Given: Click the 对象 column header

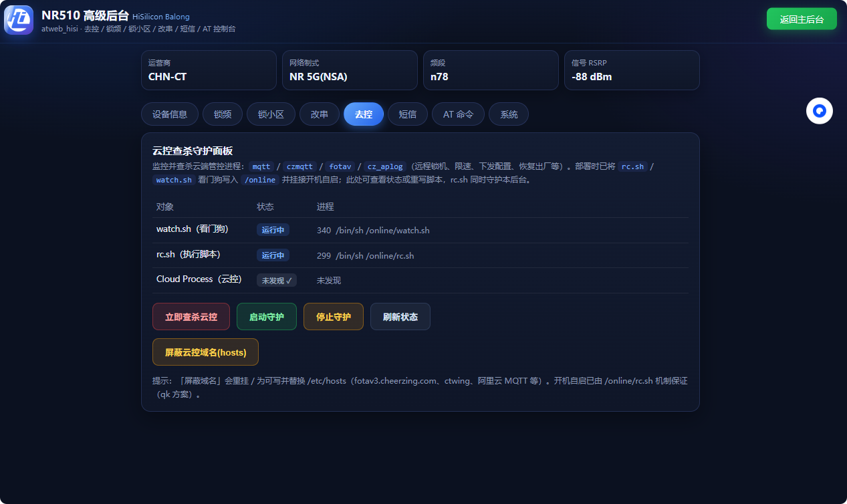Looking at the screenshot, I should click(165, 207).
